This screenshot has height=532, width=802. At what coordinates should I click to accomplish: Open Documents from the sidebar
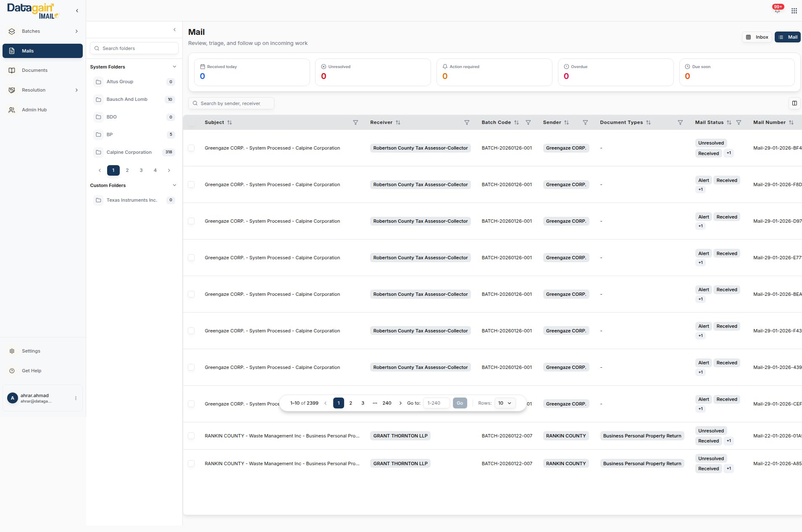tap(34, 71)
